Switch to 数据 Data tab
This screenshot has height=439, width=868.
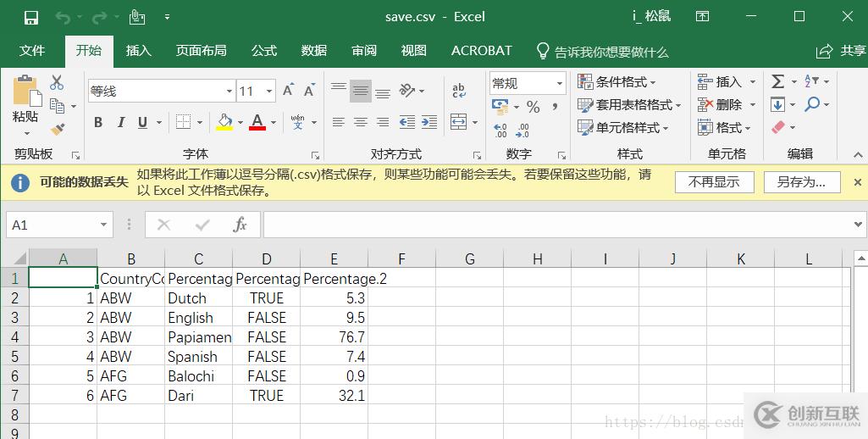(x=314, y=51)
